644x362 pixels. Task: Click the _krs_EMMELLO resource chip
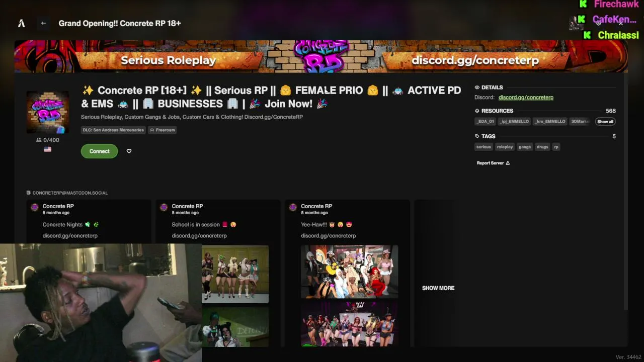550,122
